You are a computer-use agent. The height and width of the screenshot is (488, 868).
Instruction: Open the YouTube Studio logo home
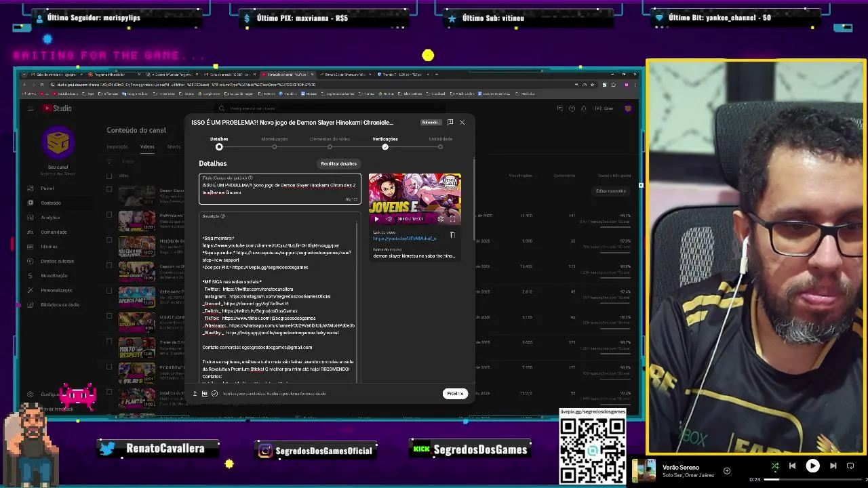tap(58, 108)
